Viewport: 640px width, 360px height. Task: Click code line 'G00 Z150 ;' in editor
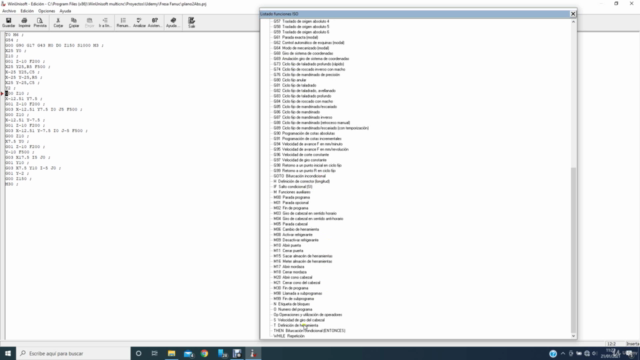pyautogui.click(x=18, y=179)
